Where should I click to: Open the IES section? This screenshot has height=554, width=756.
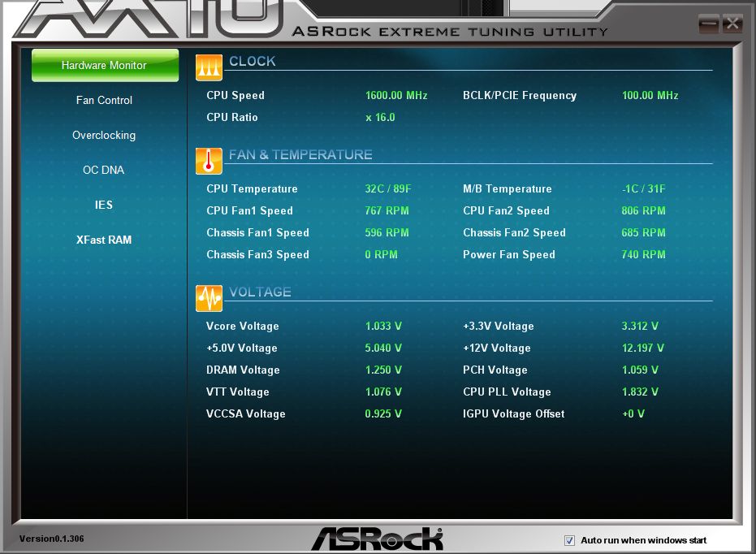[104, 205]
